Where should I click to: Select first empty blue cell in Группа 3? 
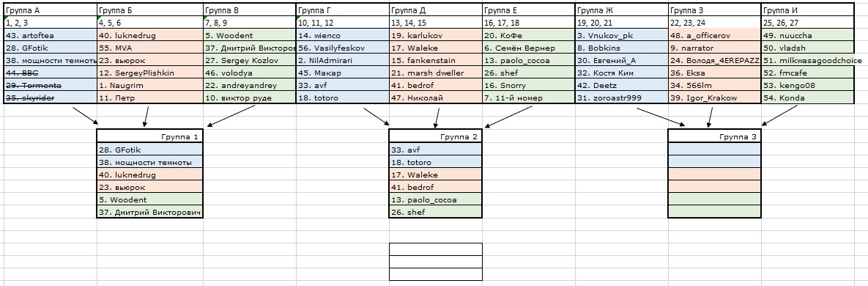[x=715, y=150]
